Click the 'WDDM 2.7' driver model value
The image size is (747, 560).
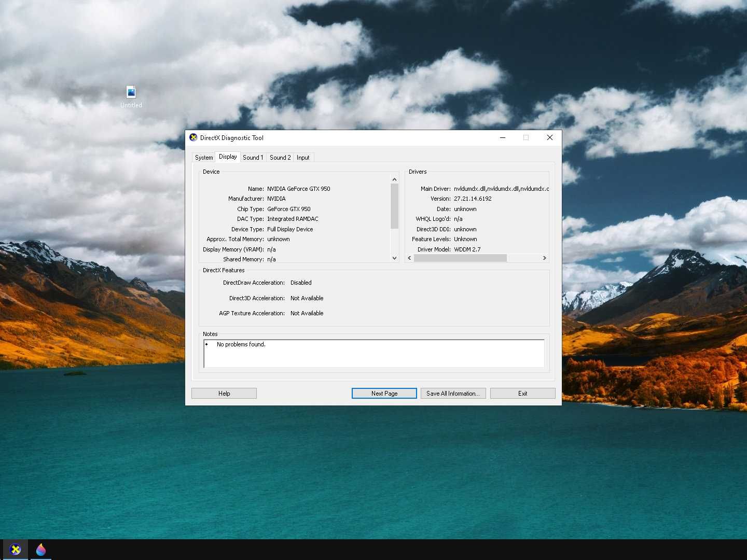[467, 249]
